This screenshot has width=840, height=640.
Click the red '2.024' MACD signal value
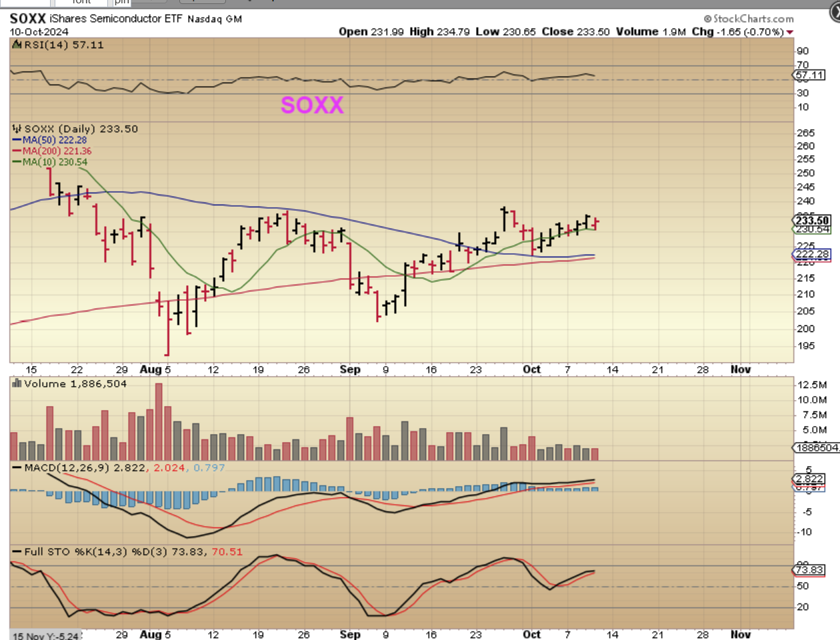coord(169,467)
